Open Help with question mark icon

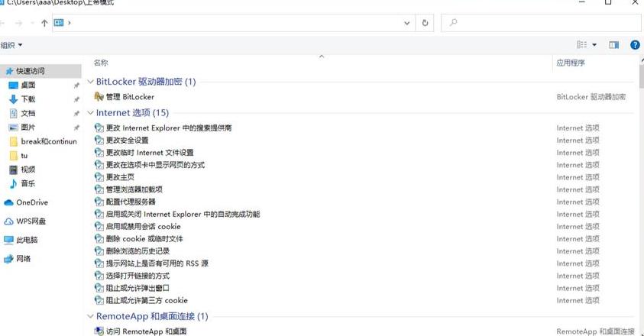click(x=635, y=45)
